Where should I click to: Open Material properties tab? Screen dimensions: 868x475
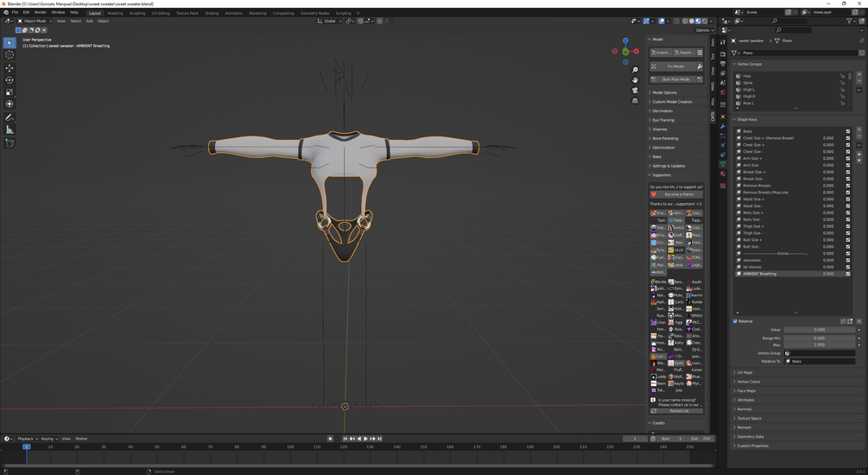pos(722,174)
